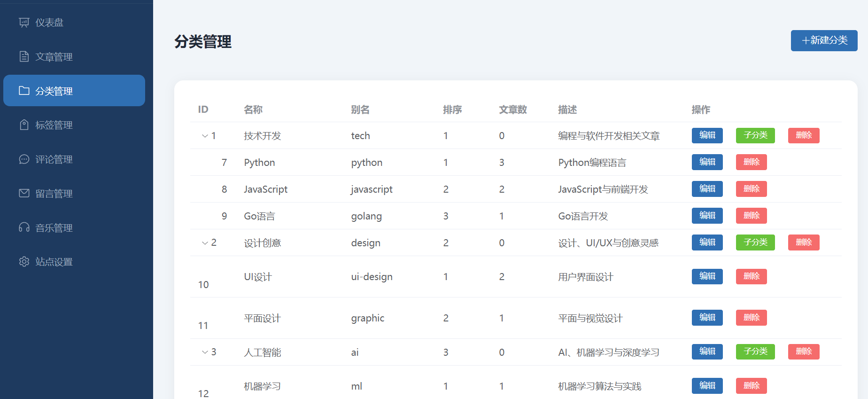Add a 子分类 under 设计创意
Image resolution: width=868 pixels, height=399 pixels.
[x=755, y=243]
